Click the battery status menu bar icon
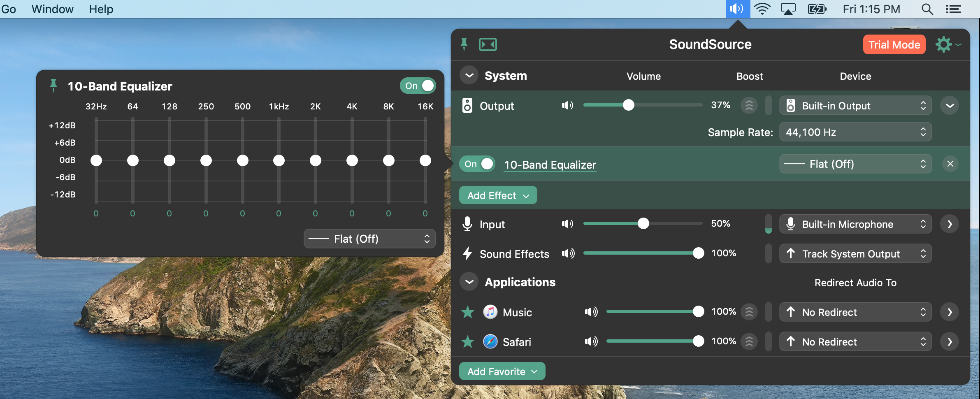The image size is (980, 399). (x=817, y=9)
